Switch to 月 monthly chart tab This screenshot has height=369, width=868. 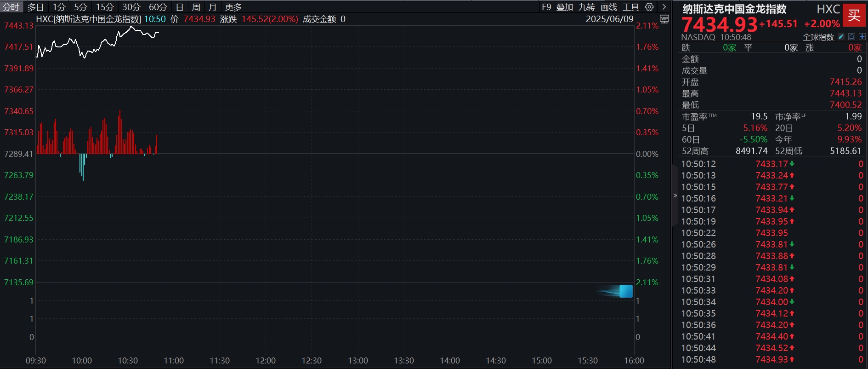coord(212,7)
